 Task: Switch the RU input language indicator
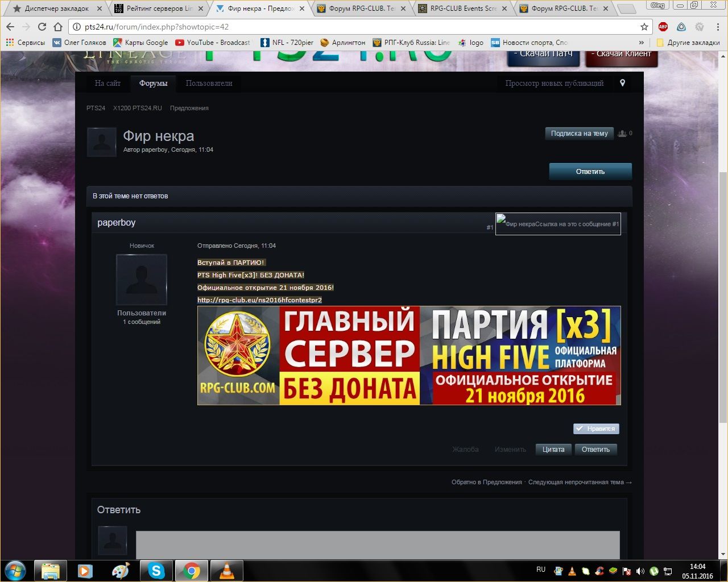(x=541, y=569)
